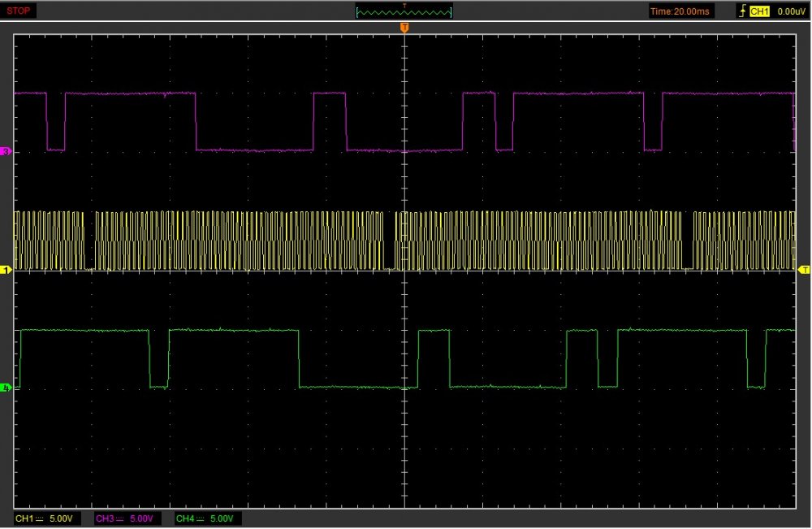Click the red STOP status indicator
812x529 pixels.
19,11
